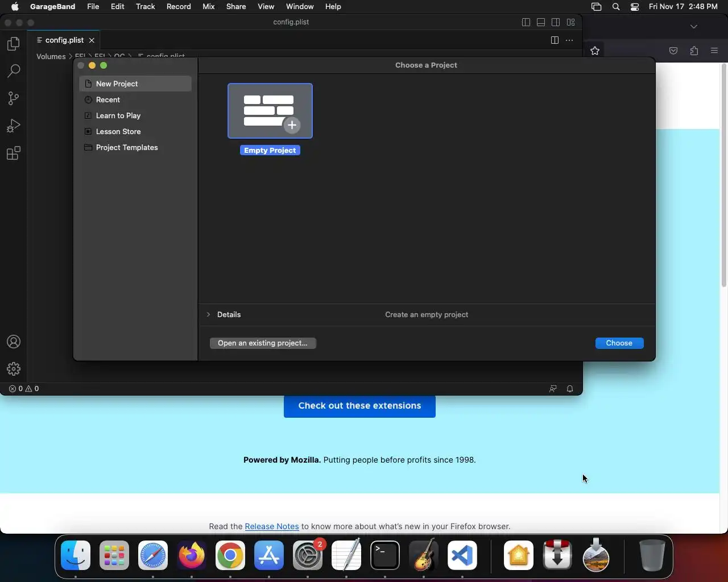Screen dimensions: 728x582
Task: Customize the VS Code layout
Action: point(570,22)
